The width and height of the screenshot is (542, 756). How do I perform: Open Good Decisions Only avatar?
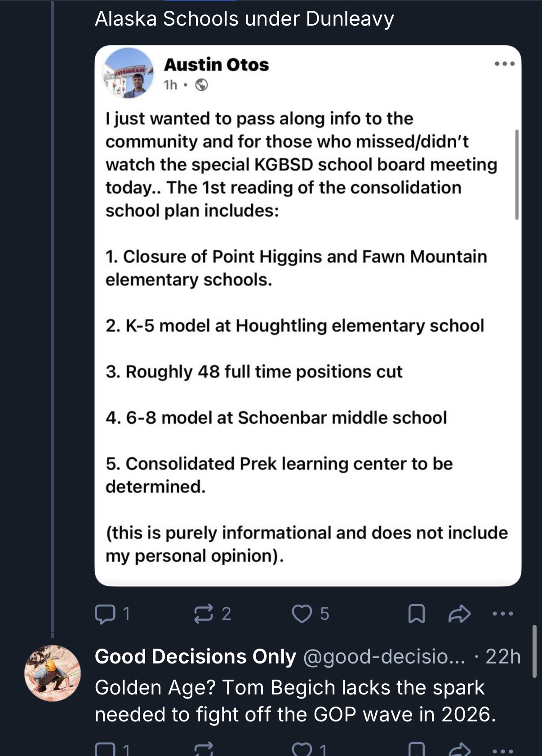pyautogui.click(x=53, y=673)
